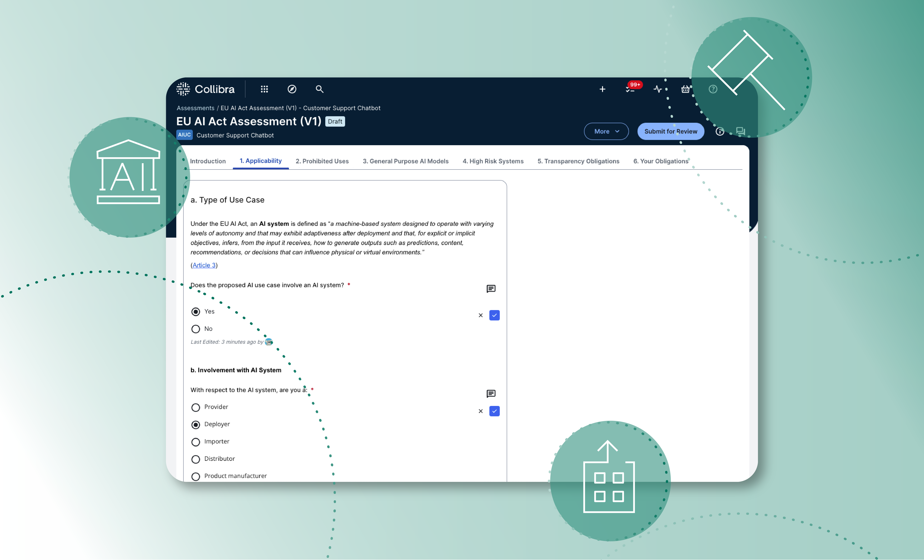Screen dimensions: 924x560
Task: Open the Article 3 link
Action: pos(204,265)
